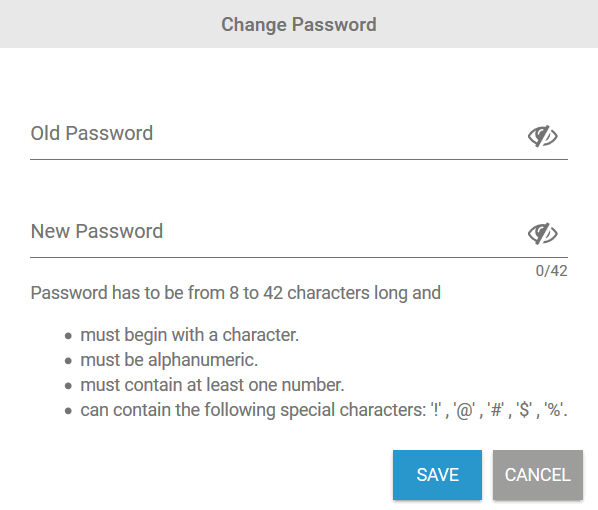Screen dimensions: 598x510
Task: Click the '!' symbol in special characters list
Action: point(436,410)
